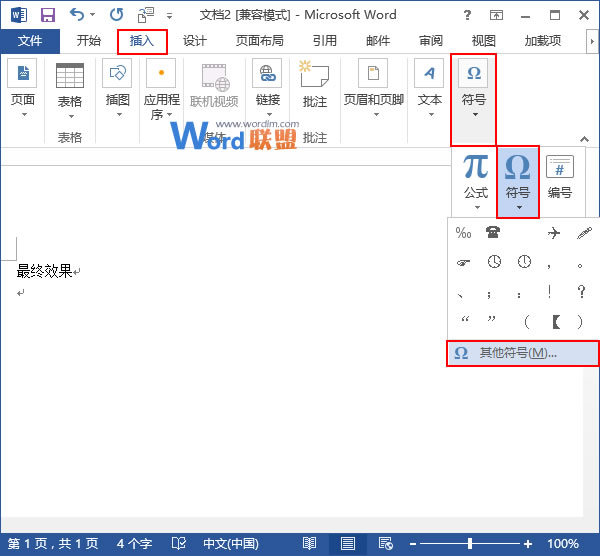This screenshot has width=600, height=556.
Task: Insert the exclamation mark symbol
Action: (549, 292)
